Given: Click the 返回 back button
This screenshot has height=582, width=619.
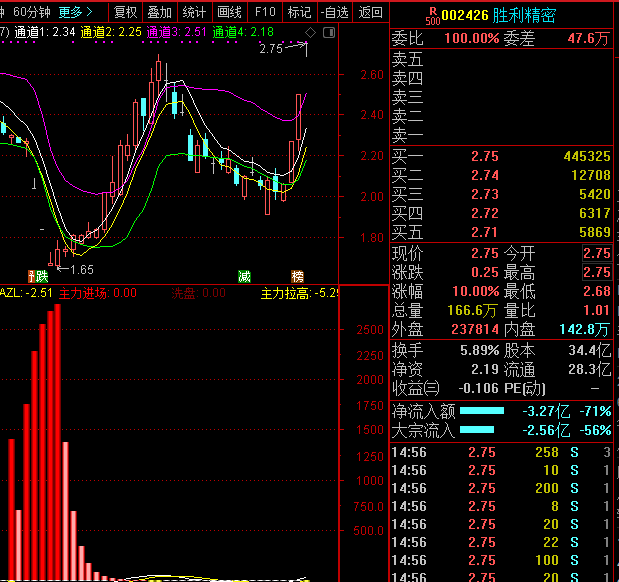Looking at the screenshot, I should coord(370,12).
